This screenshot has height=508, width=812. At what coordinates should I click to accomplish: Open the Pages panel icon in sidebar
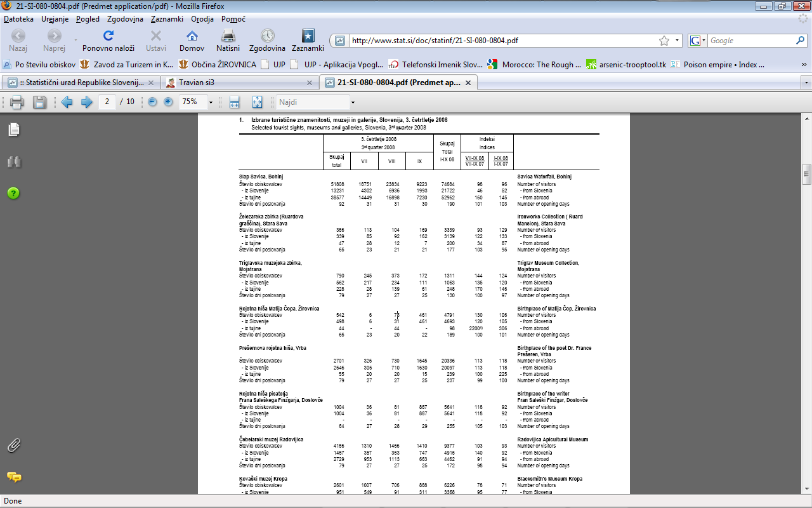point(14,130)
